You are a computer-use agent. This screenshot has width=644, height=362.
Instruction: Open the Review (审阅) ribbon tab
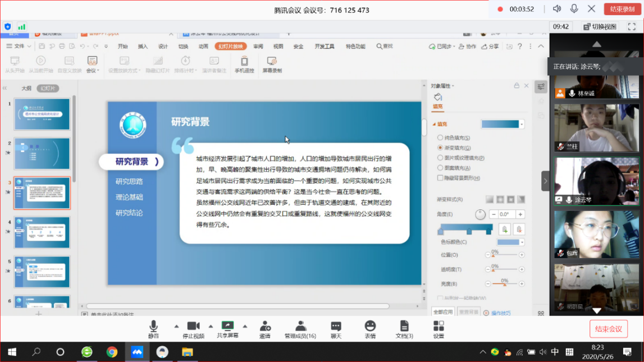pos(258,47)
